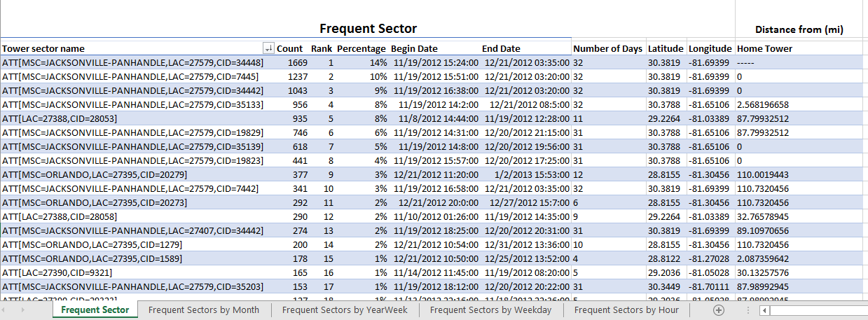Select the Count column header
This screenshot has width=868, height=320.
click(289, 48)
